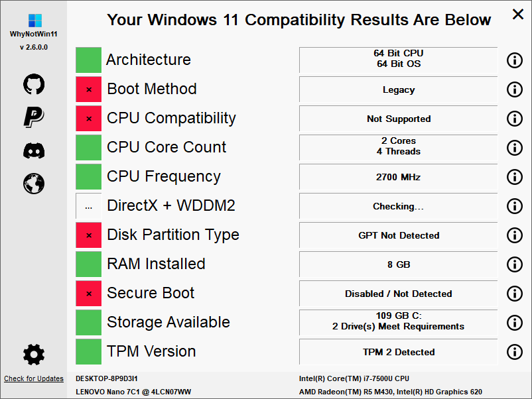The height and width of the screenshot is (399, 532).
Task: Open the Discord server icon
Action: [34, 150]
